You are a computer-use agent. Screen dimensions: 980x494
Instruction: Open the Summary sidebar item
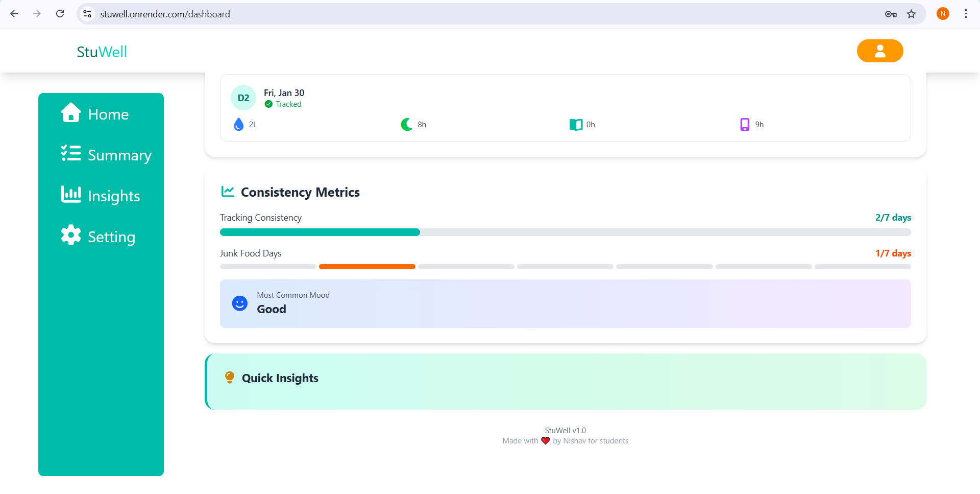[106, 154]
